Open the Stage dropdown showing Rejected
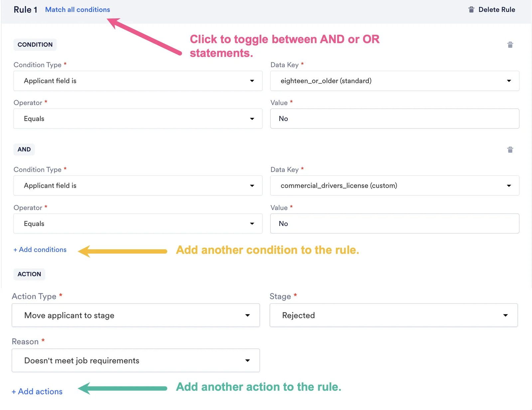532x410 pixels. (x=394, y=315)
